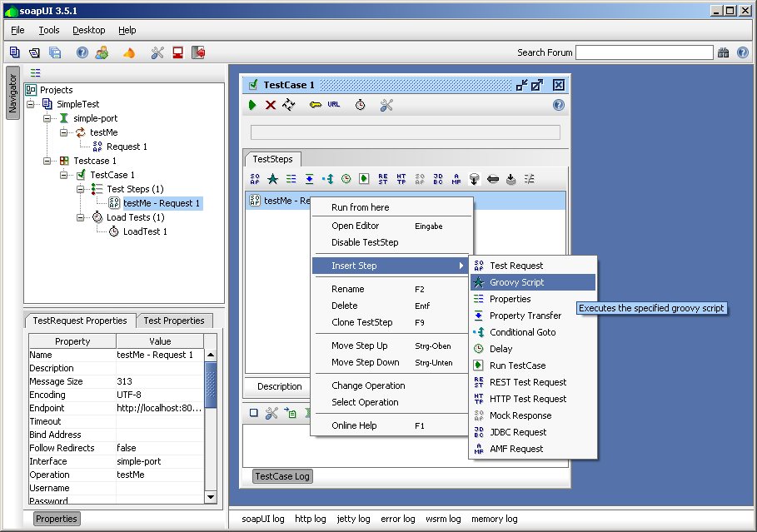Image resolution: width=757 pixels, height=532 pixels.
Task: Pick Groovy Script in Insert Step submenu
Action: (533, 282)
